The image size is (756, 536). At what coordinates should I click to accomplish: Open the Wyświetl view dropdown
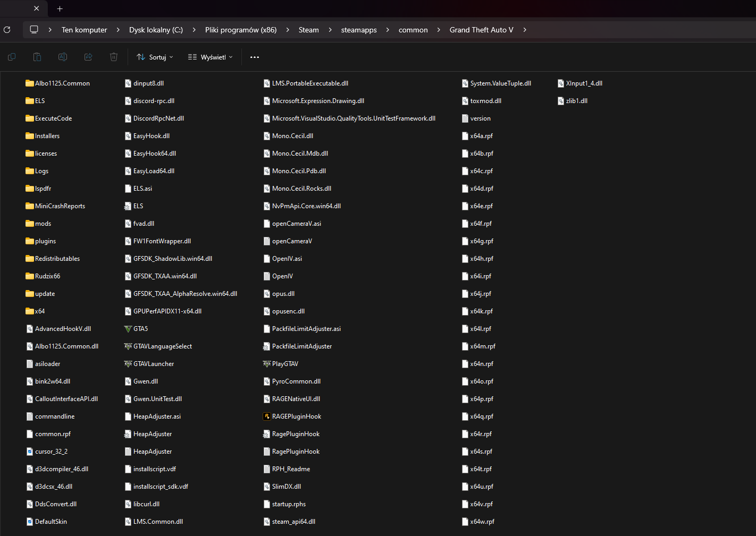tap(211, 57)
